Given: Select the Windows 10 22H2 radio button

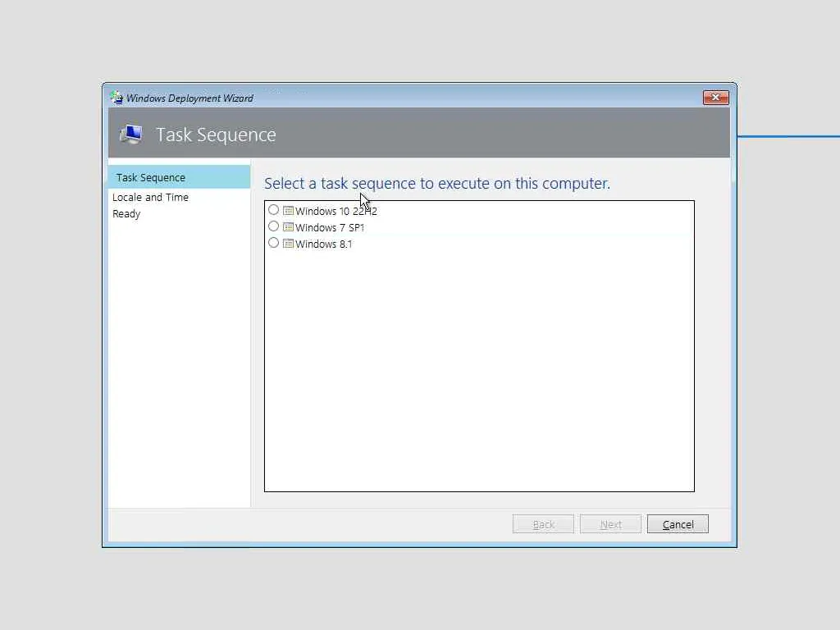Looking at the screenshot, I should (x=273, y=209).
